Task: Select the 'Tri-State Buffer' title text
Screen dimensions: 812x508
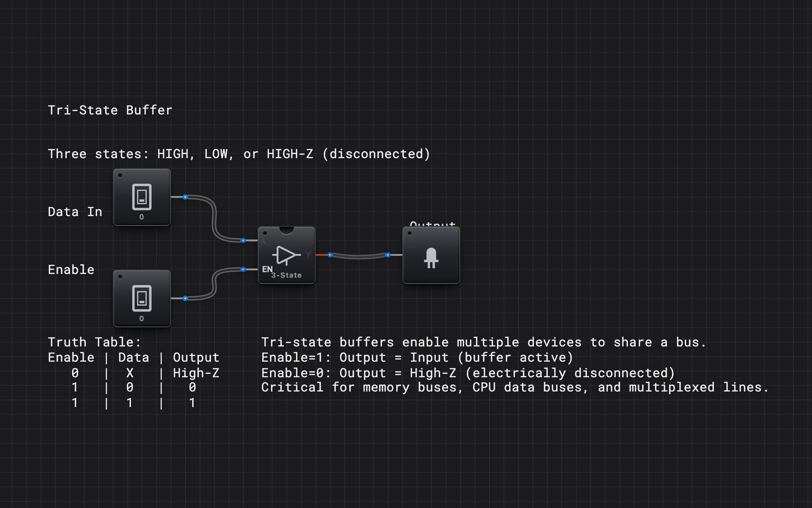Action: tap(110, 110)
